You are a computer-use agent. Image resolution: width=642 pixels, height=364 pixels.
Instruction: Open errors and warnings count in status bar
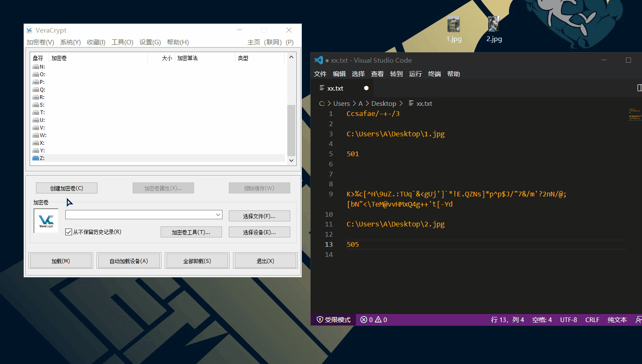374,320
